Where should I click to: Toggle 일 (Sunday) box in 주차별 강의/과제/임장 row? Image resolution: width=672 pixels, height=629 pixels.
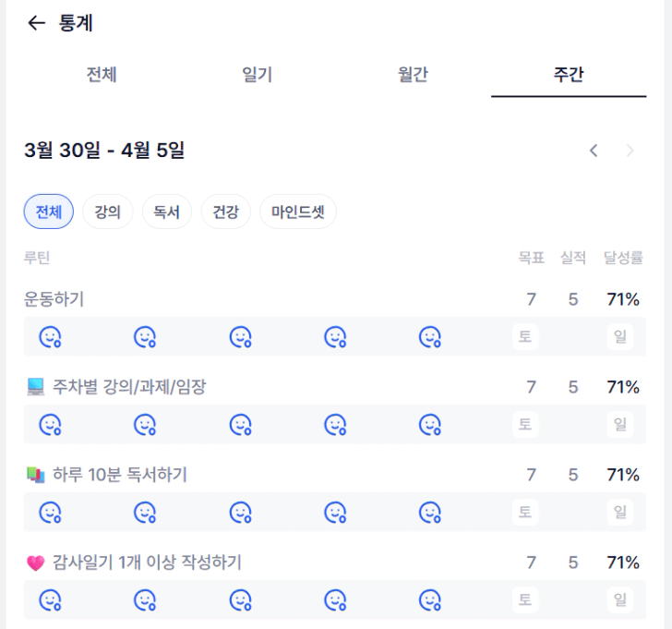click(620, 425)
